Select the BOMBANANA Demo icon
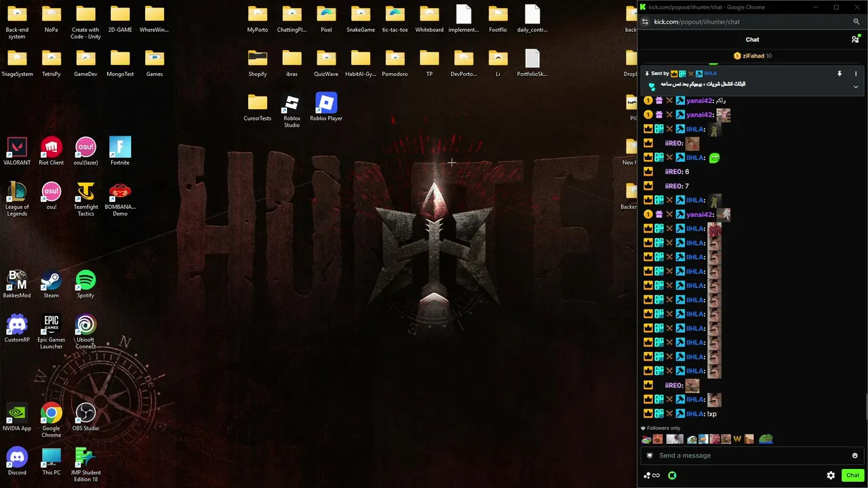 coord(120,199)
